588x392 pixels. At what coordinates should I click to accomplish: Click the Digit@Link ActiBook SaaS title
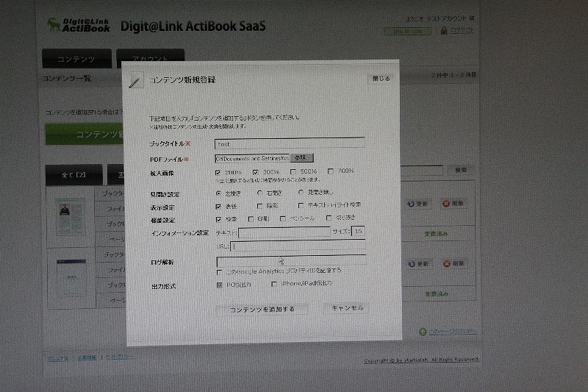pyautogui.click(x=193, y=26)
